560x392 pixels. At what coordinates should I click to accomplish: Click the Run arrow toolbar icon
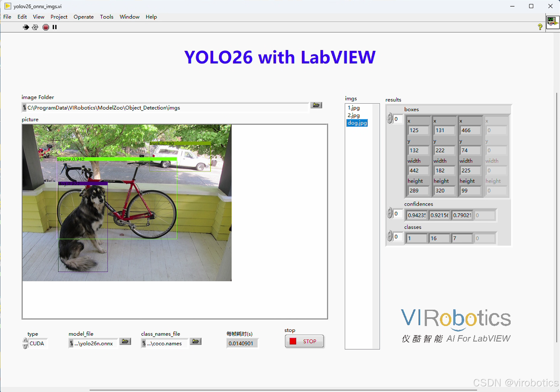[26, 27]
